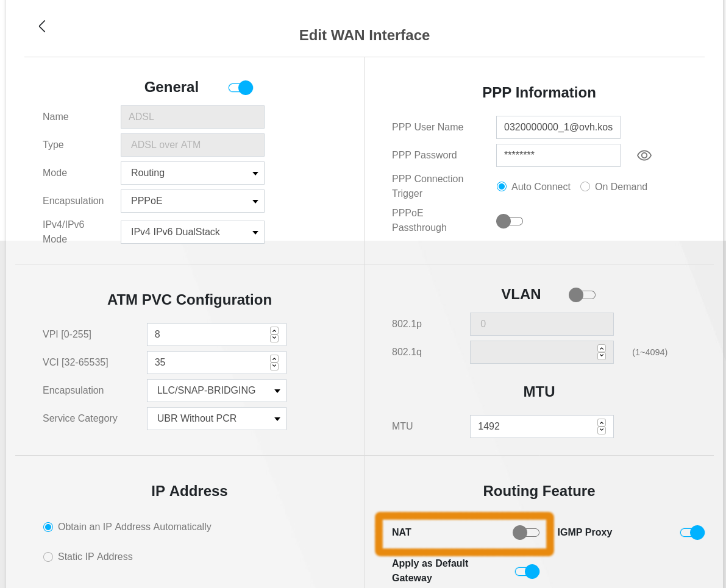The width and height of the screenshot is (726, 588).
Task: Decrease the MTU value with down stepper
Action: (x=602, y=430)
